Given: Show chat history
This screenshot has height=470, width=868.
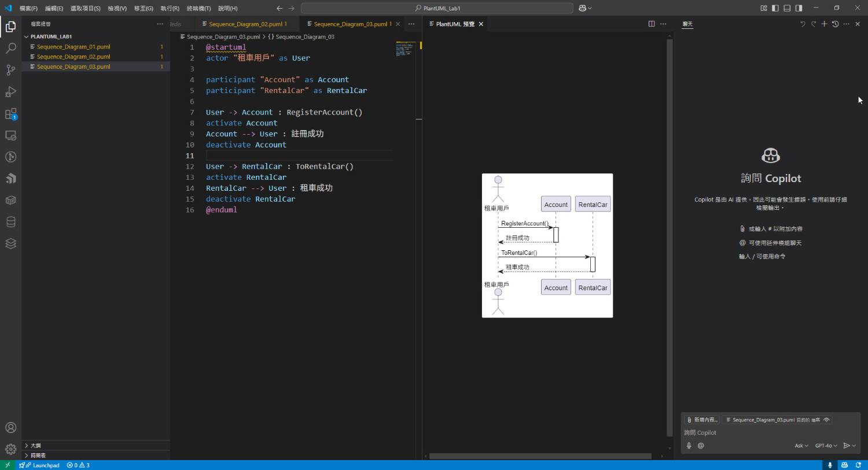Looking at the screenshot, I should point(835,24).
